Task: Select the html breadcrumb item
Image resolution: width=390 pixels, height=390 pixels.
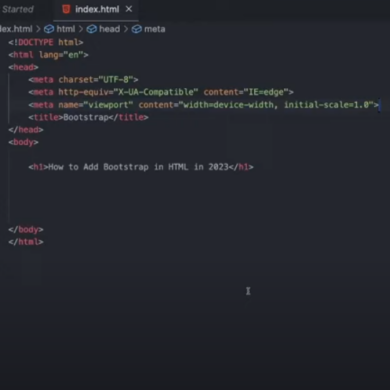Action: pos(66,29)
